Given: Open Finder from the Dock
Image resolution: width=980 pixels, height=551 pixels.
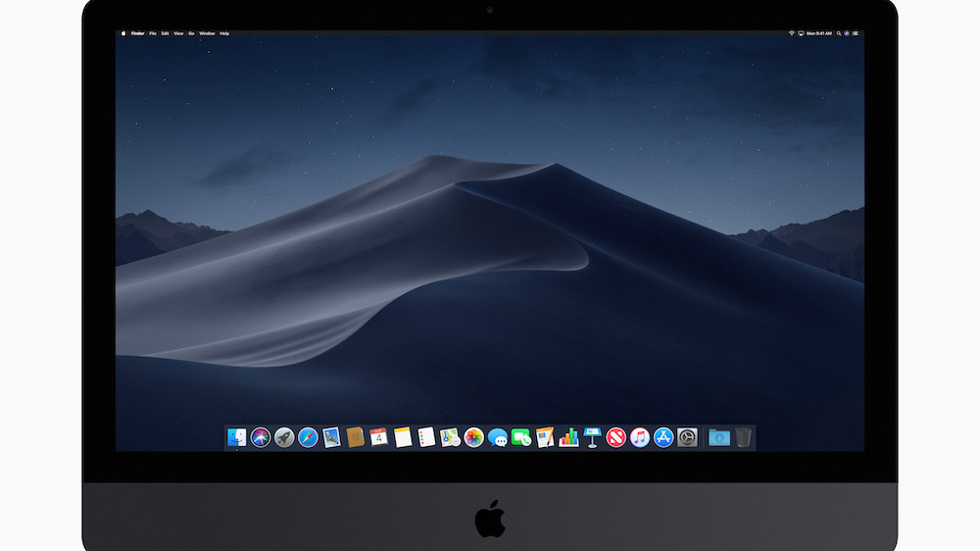Looking at the screenshot, I should pos(237,437).
